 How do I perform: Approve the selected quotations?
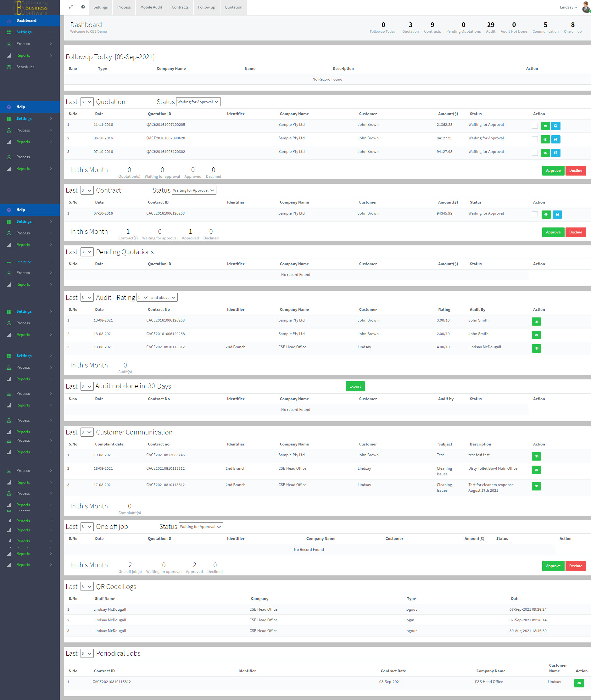pyautogui.click(x=553, y=171)
